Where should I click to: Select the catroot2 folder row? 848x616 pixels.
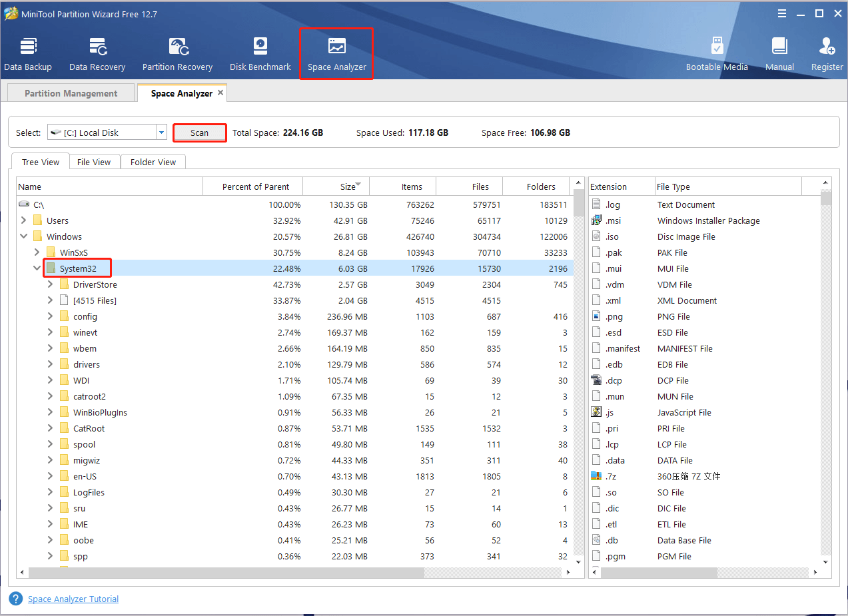[294, 396]
